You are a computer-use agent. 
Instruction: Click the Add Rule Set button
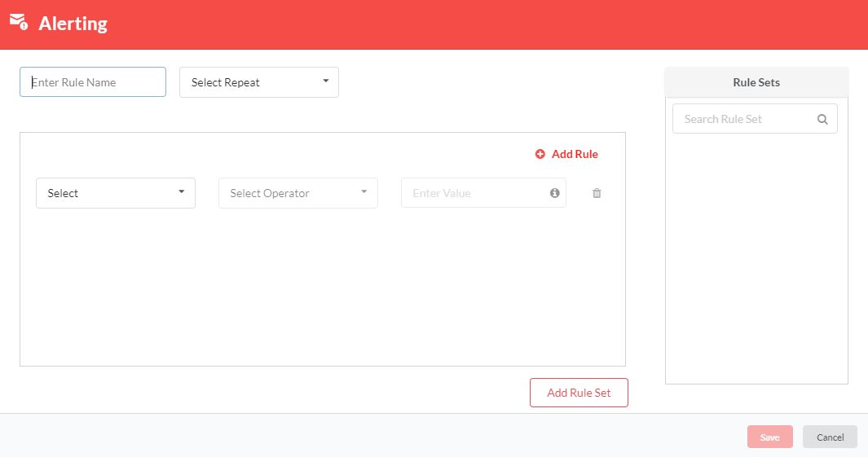tap(579, 393)
